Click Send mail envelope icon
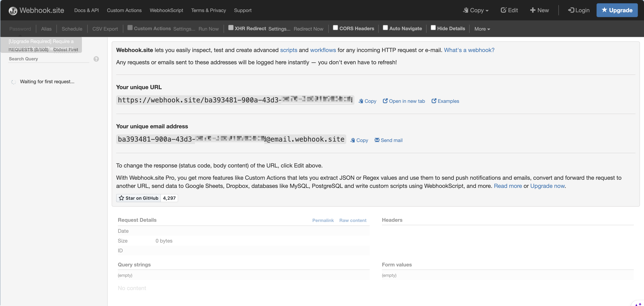Image resolution: width=644 pixels, height=306 pixels. click(x=377, y=140)
